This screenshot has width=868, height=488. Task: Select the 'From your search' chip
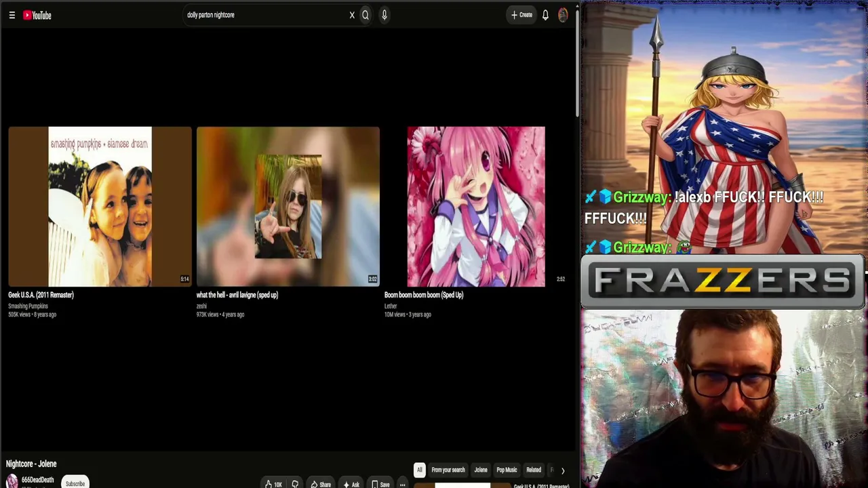[448, 470]
